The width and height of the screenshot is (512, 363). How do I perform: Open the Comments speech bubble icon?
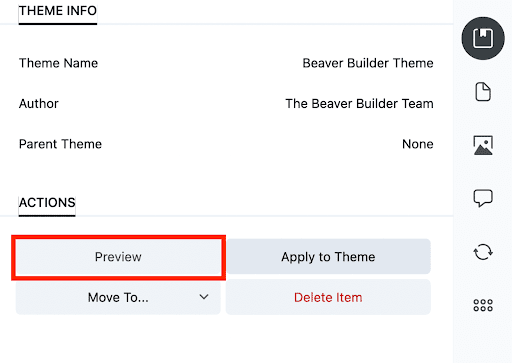[483, 198]
